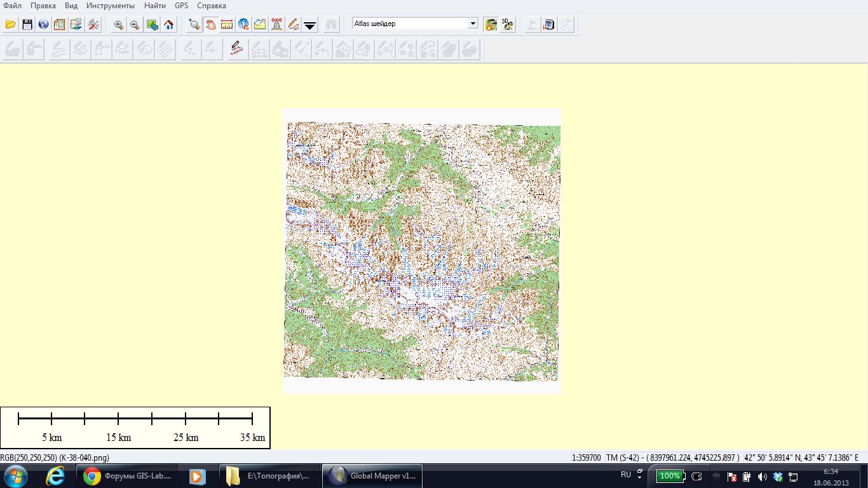Open the Инструменты menu
This screenshot has height=488, width=868.
(111, 6)
